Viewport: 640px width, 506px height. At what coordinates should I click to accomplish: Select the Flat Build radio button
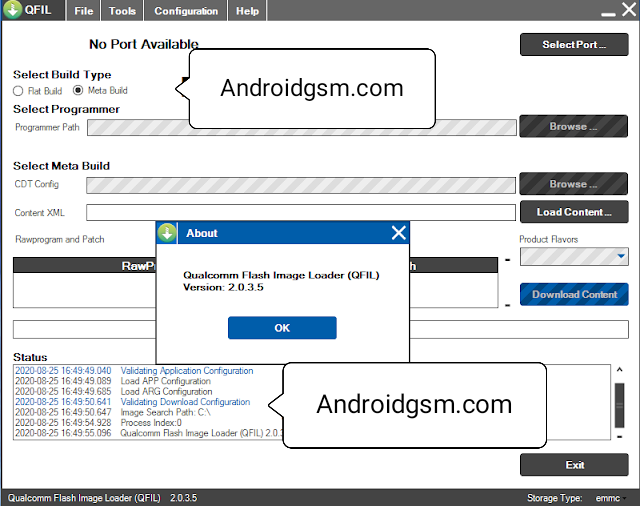18,91
